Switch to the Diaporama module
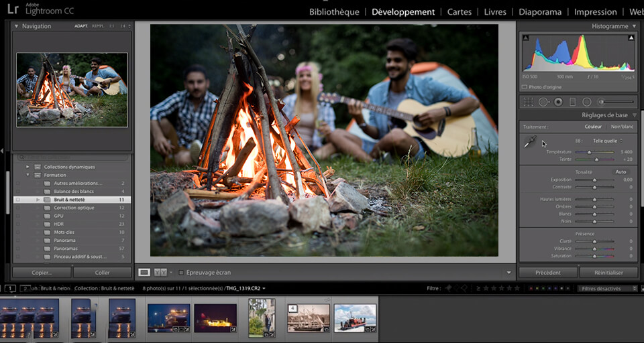The width and height of the screenshot is (644, 343). 539,12
